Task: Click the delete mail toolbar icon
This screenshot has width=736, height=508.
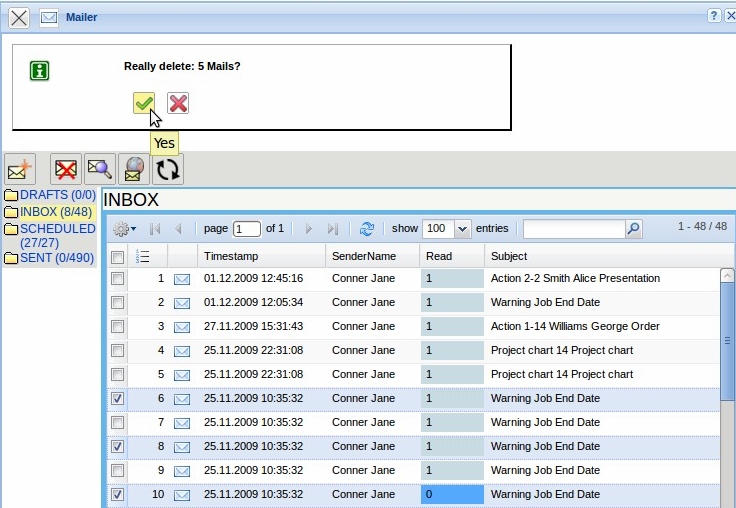Action: (x=66, y=169)
